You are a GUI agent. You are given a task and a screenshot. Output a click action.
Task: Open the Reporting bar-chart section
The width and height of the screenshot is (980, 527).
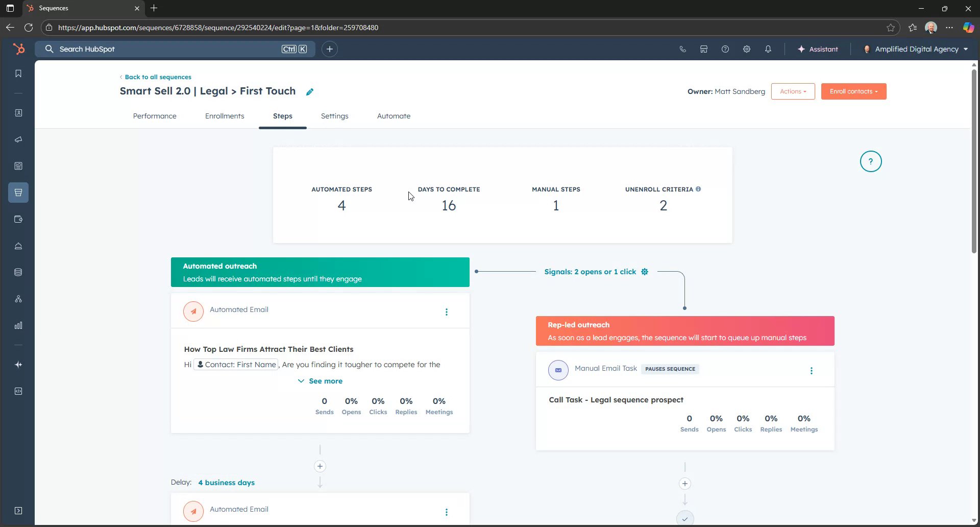tap(18, 325)
